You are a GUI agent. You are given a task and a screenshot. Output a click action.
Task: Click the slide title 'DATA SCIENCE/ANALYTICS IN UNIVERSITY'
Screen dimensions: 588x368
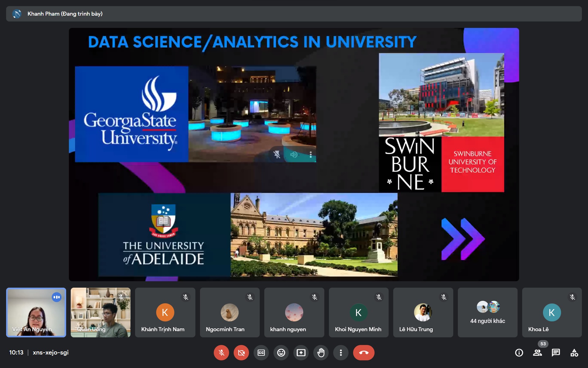[252, 42]
